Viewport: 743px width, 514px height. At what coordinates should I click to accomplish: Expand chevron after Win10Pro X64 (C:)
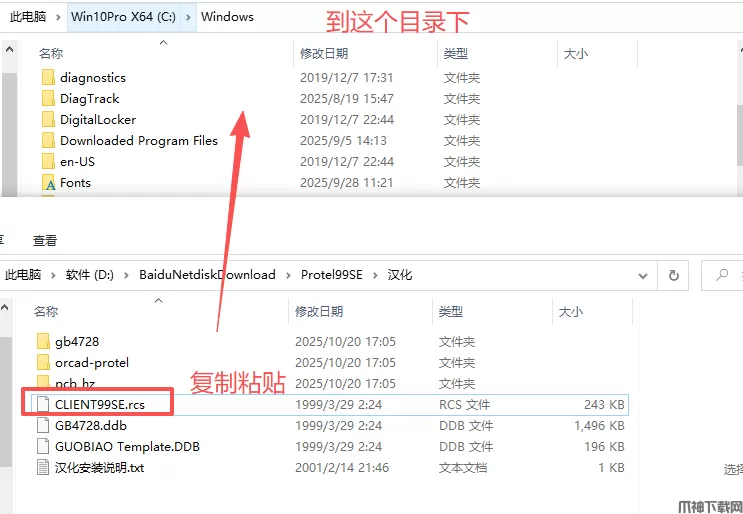pos(189,18)
